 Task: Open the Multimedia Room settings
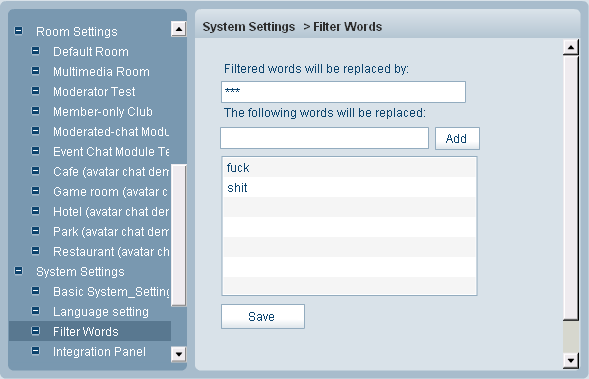click(101, 72)
